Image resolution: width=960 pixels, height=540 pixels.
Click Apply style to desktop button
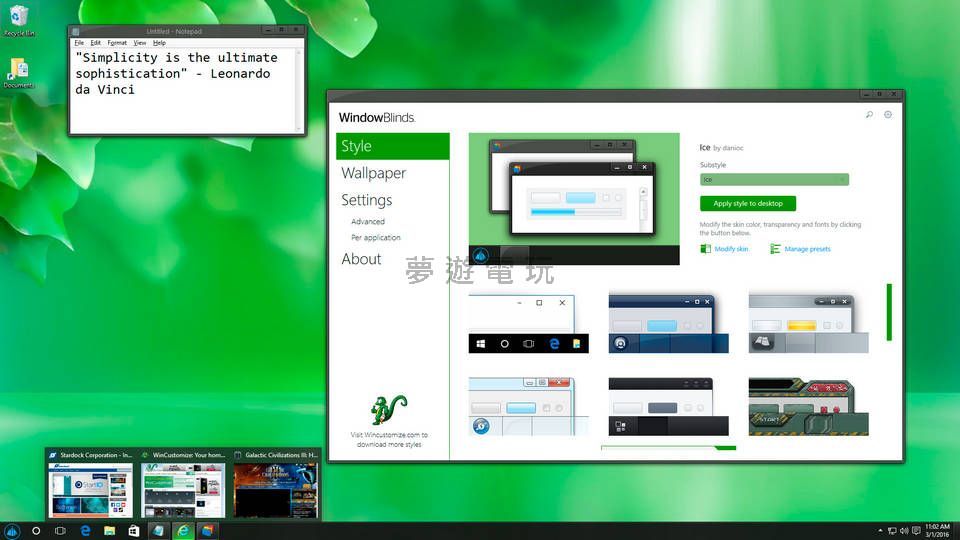coord(748,203)
